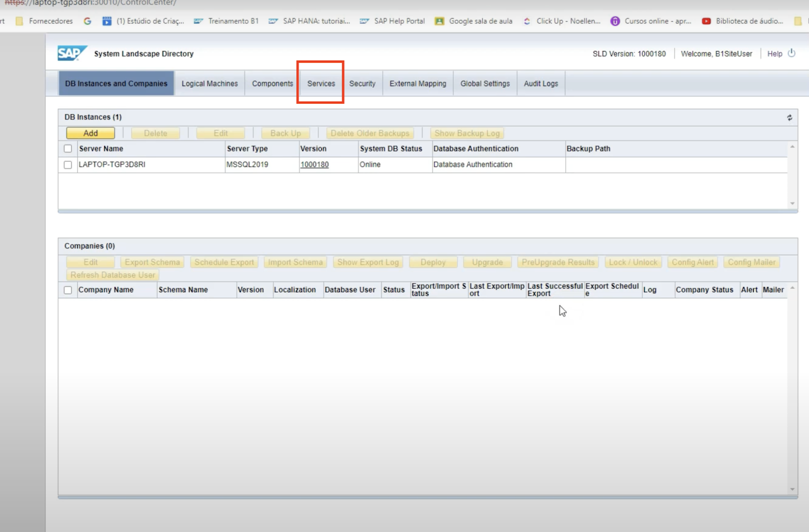Viewport: 809px width, 532px height.
Task: Click the Companies table scroll-up arrow
Action: (x=792, y=288)
